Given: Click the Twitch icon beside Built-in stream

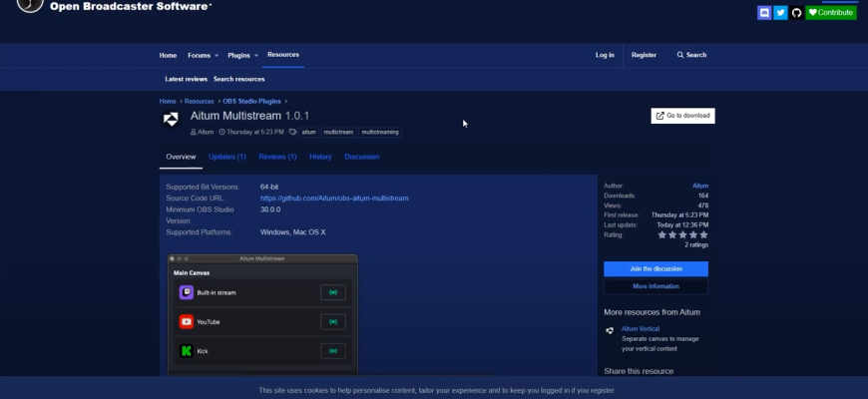Looking at the screenshot, I should pos(186,292).
